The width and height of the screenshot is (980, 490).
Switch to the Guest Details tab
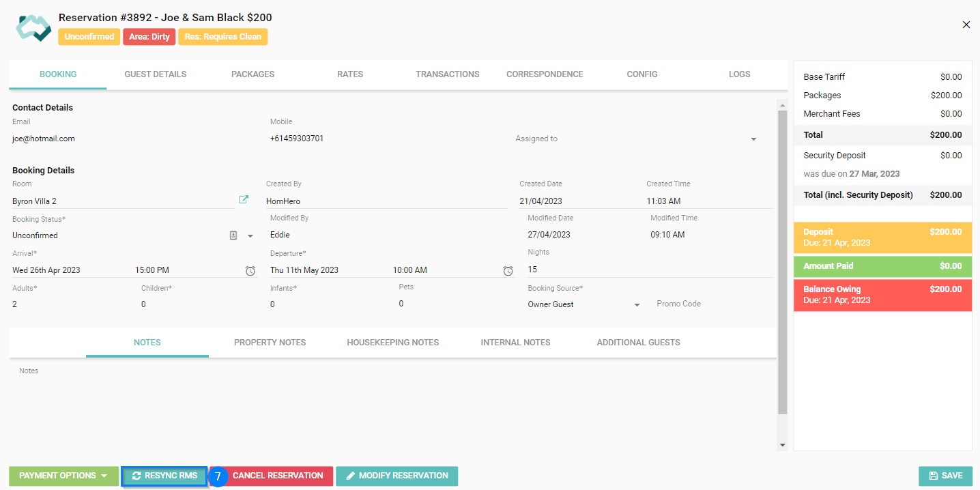coord(155,74)
